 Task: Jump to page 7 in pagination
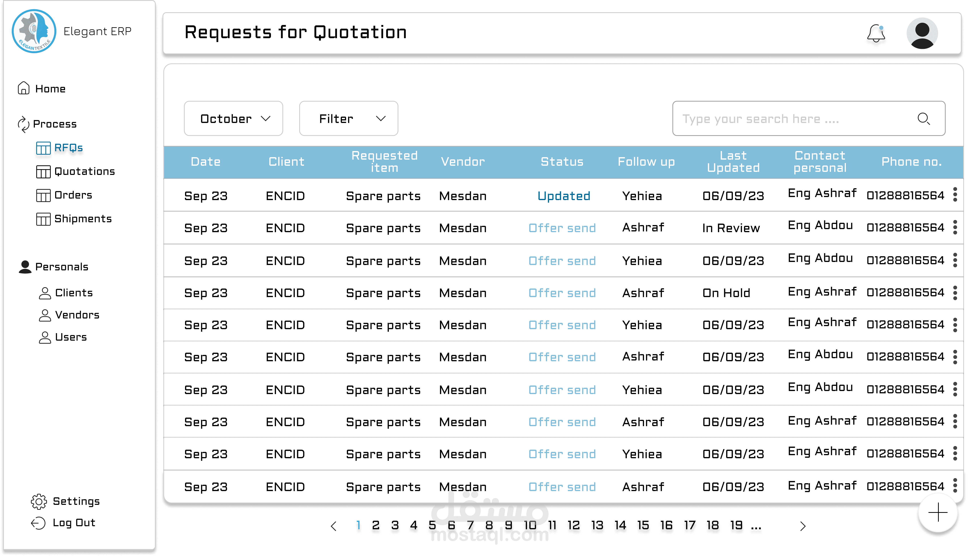(x=471, y=525)
